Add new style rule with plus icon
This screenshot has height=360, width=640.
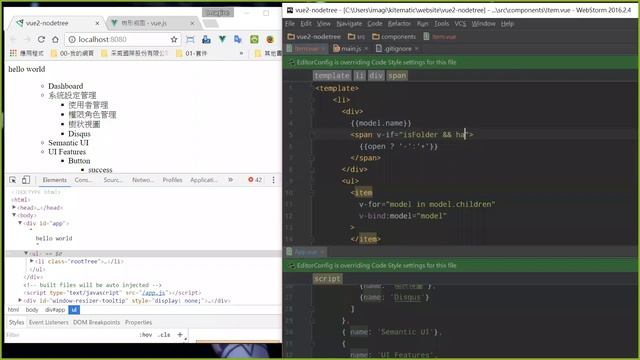[180, 335]
